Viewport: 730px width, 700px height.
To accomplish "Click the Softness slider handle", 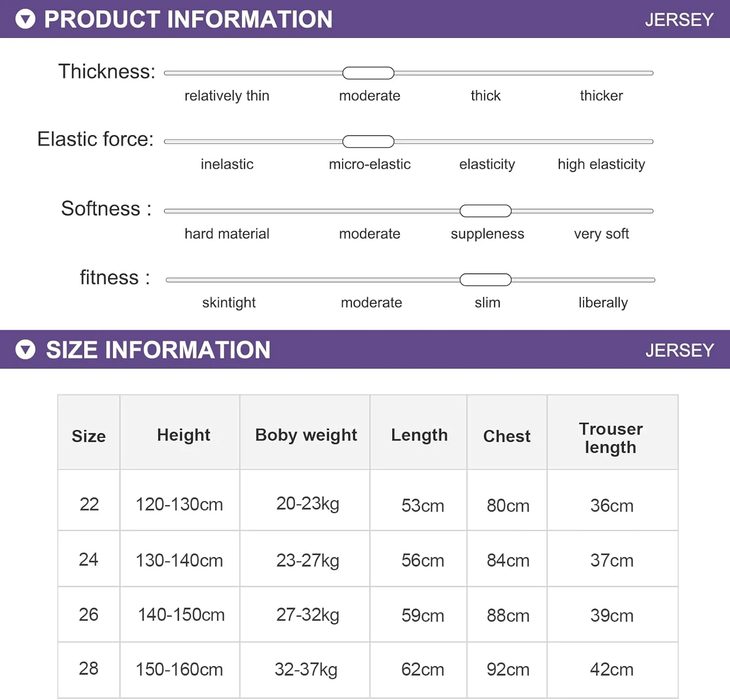I will point(485,211).
